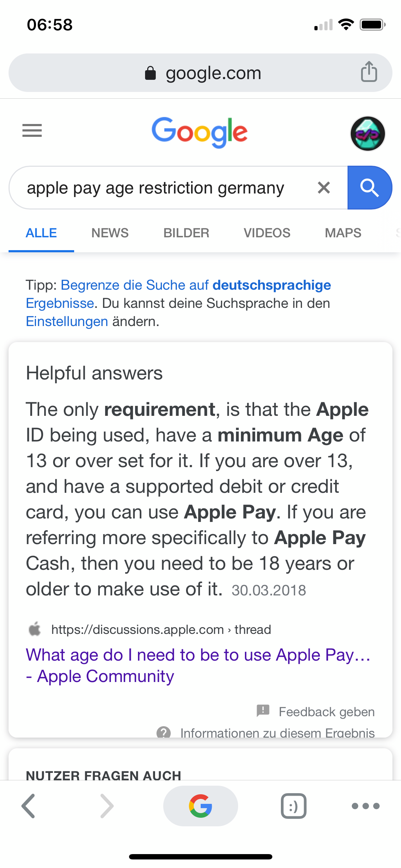Open the tab switcher icon
This screenshot has width=401, height=868.
click(x=293, y=806)
